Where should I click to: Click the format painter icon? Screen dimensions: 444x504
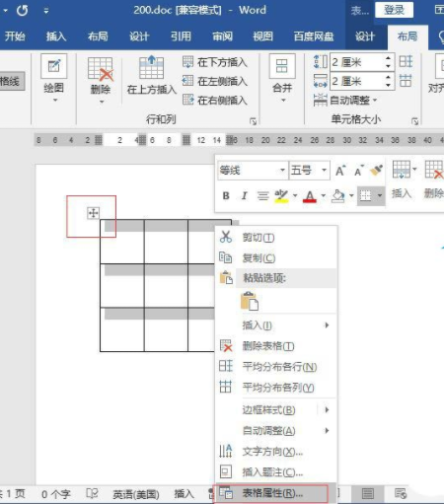tap(376, 171)
